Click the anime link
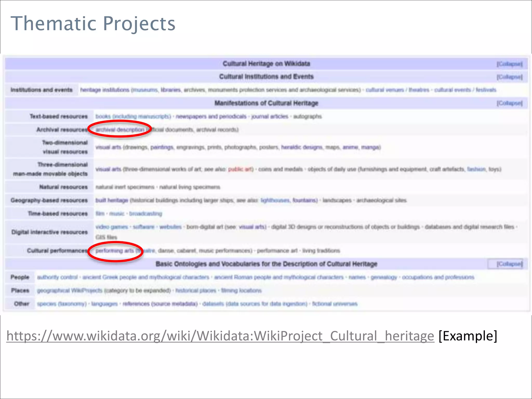 (x=350, y=147)
